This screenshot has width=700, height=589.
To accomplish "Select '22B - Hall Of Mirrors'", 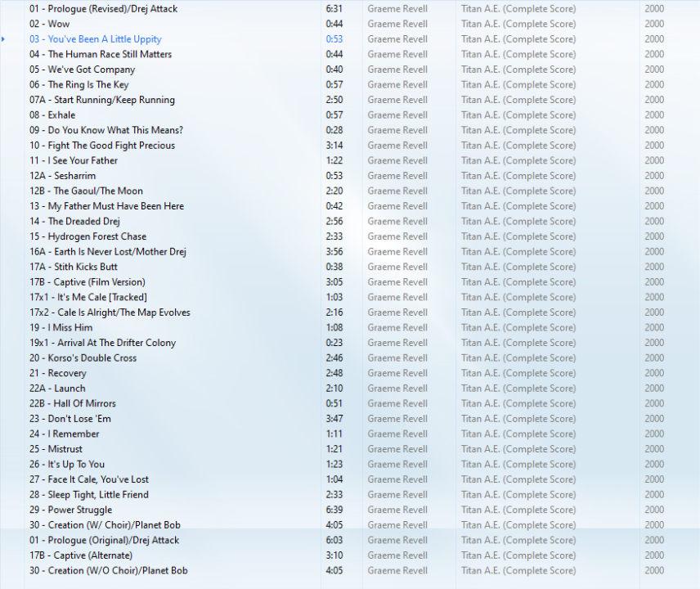I will pos(73,403).
